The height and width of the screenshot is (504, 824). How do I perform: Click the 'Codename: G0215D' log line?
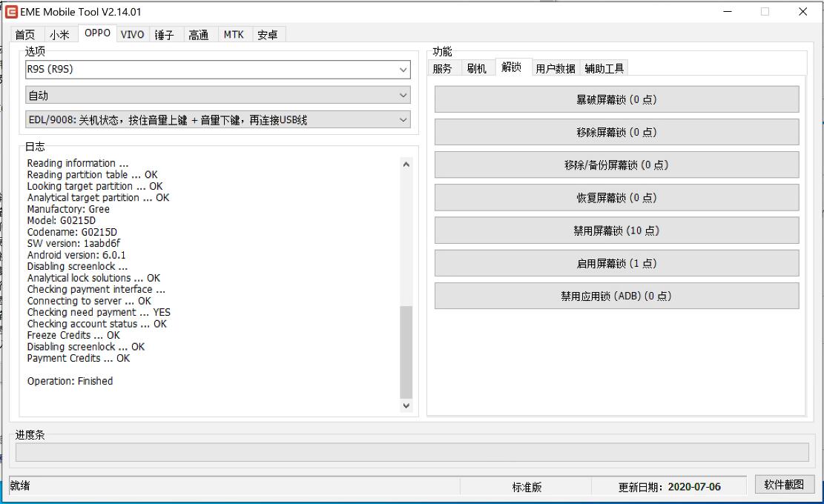coord(72,232)
